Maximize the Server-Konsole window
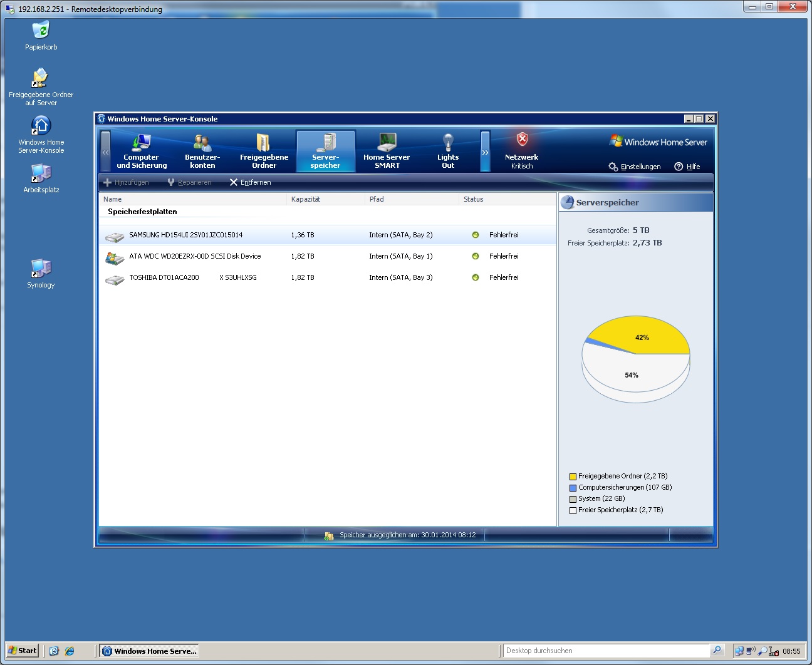Viewport: 812px width, 665px height. coord(699,119)
